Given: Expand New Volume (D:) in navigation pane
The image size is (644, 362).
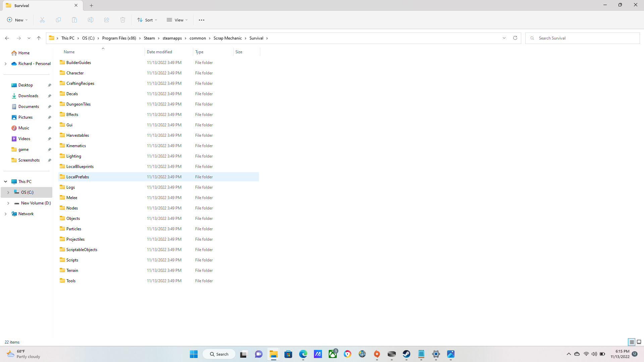Looking at the screenshot, I should (x=8, y=203).
